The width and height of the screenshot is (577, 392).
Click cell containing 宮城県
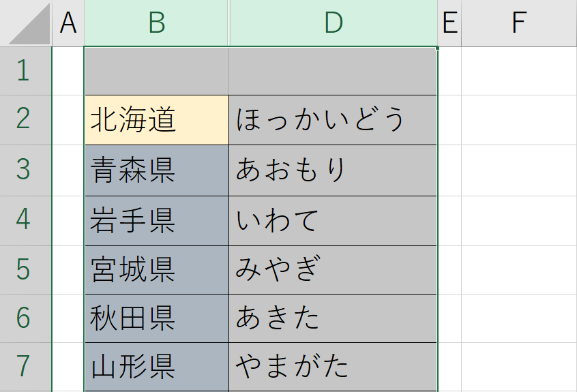157,270
